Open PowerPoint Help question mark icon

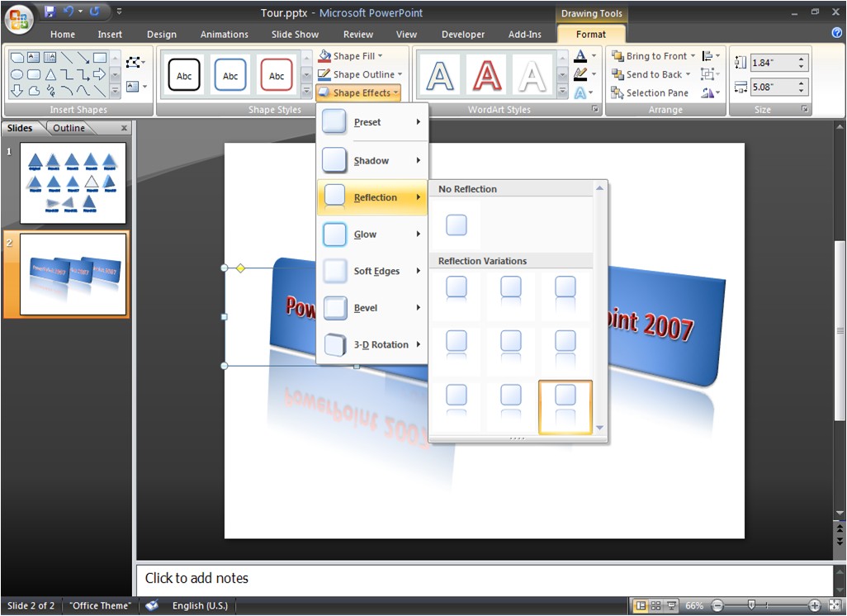pyautogui.click(x=837, y=34)
